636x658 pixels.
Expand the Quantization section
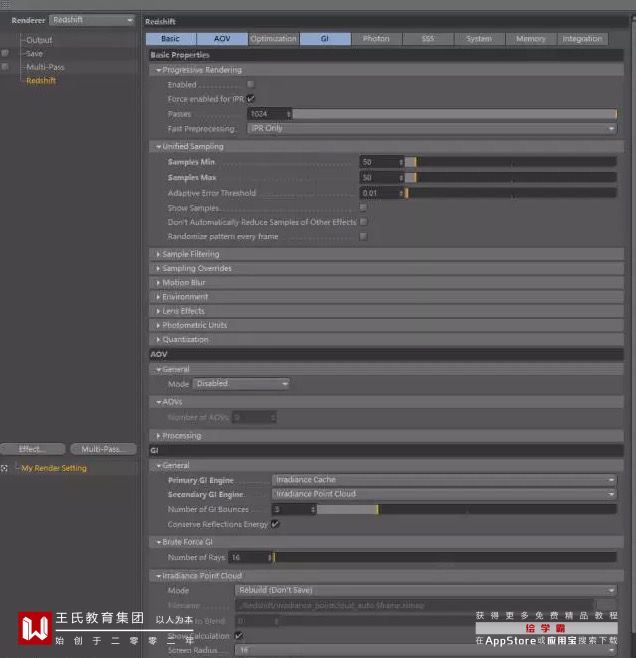(x=386, y=339)
